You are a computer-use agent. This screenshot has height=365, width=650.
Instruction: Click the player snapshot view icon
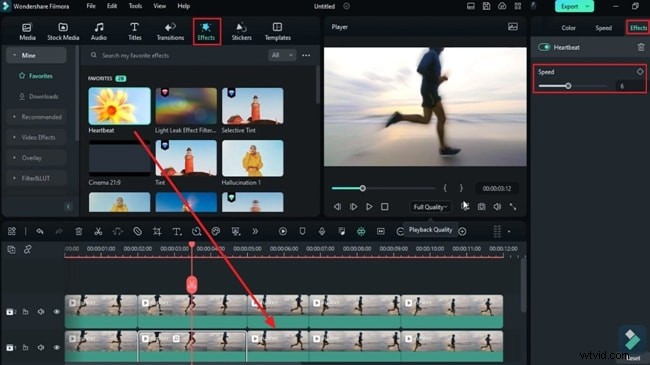point(513,27)
